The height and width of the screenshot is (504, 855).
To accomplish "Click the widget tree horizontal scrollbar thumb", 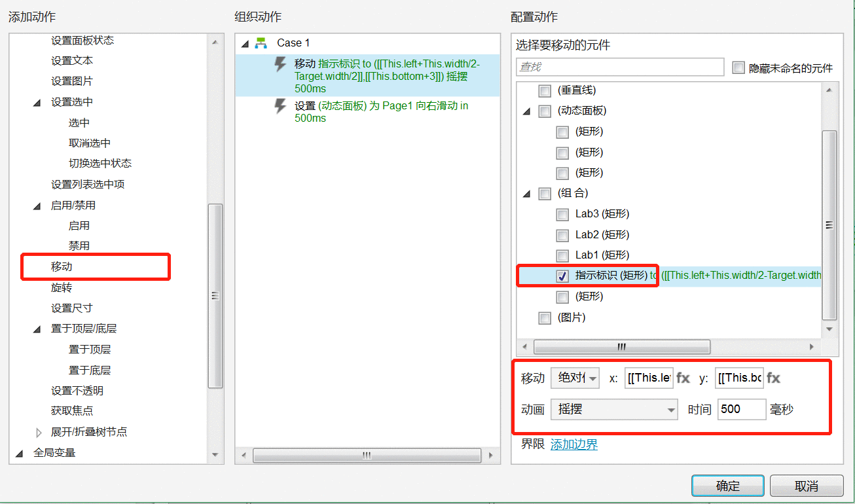I will pos(622,347).
